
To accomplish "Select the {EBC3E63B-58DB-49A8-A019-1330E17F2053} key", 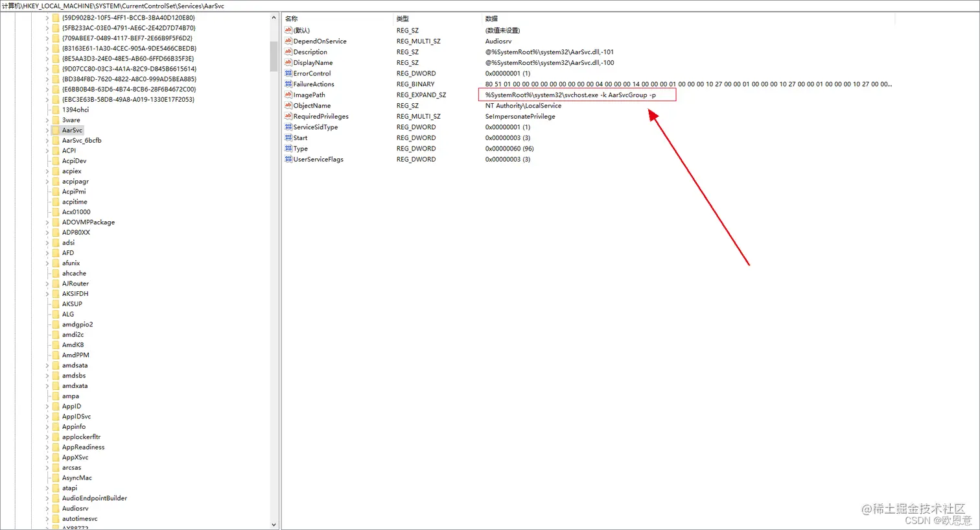I will click(128, 99).
